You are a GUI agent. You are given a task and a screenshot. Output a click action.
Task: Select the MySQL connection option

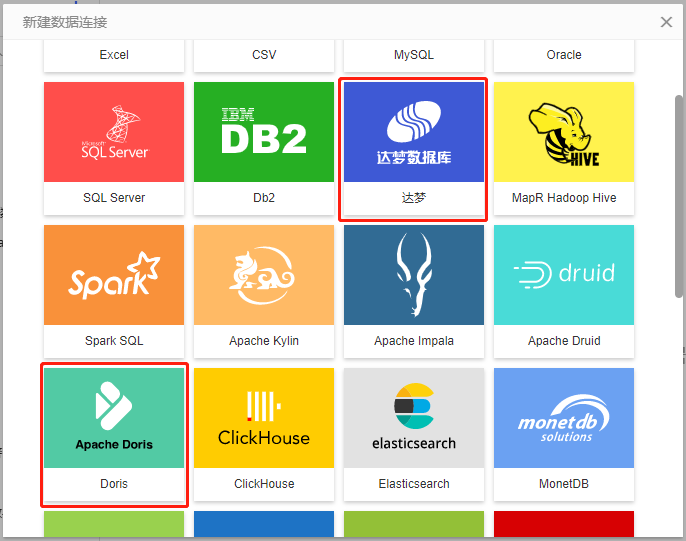414,55
